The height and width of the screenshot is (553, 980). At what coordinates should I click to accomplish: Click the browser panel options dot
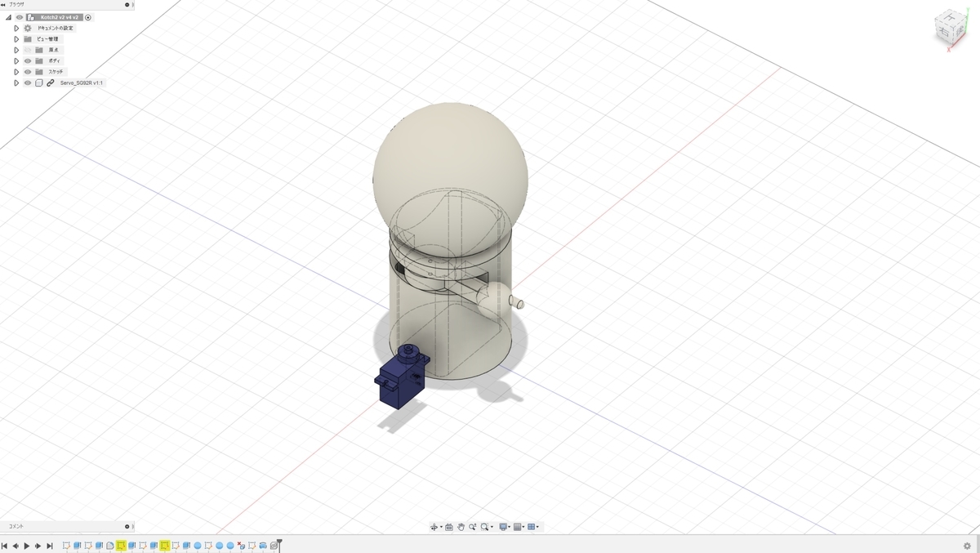[x=127, y=4]
